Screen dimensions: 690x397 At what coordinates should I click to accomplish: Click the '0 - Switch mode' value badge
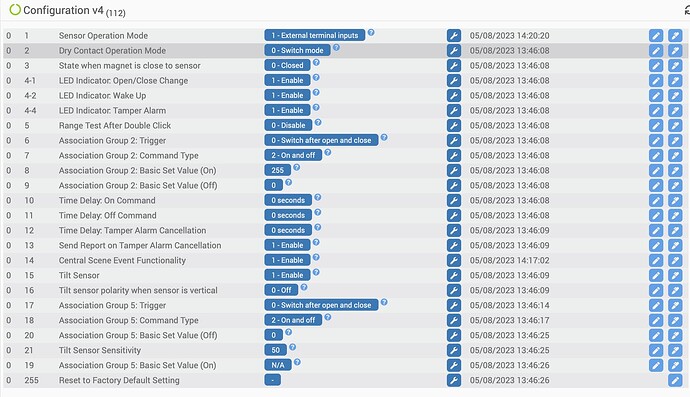(297, 51)
